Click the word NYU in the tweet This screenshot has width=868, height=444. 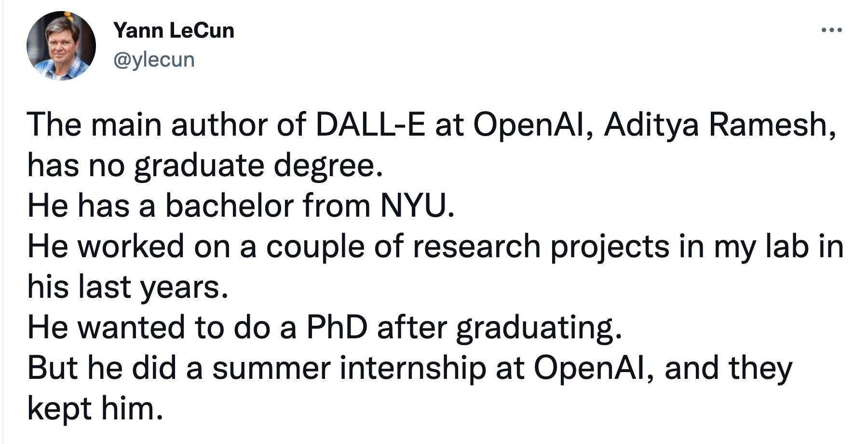point(416,206)
